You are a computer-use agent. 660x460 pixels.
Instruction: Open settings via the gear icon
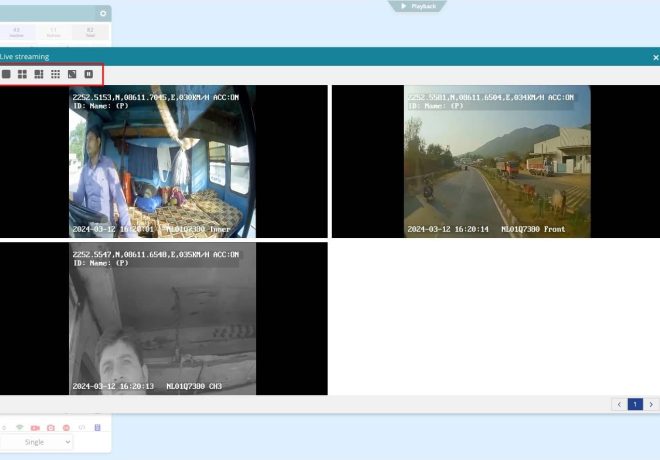pyautogui.click(x=102, y=13)
